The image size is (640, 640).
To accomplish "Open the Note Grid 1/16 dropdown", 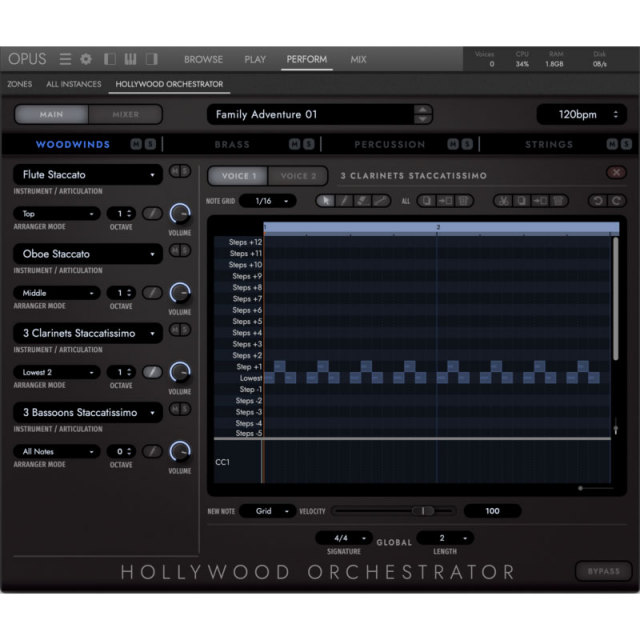I will pos(267,201).
